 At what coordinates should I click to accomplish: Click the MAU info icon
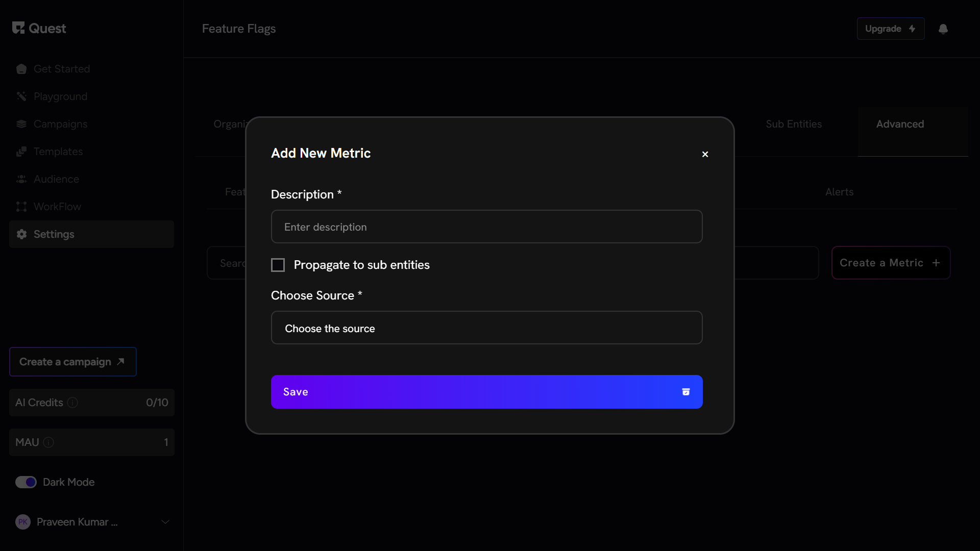point(48,442)
